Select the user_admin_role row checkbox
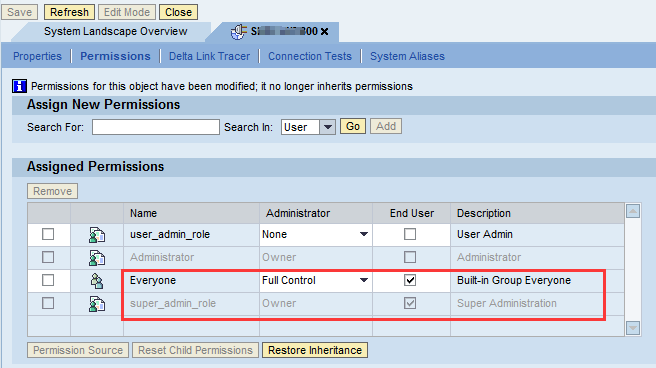Screen dimensions: 656x368 click(48, 234)
